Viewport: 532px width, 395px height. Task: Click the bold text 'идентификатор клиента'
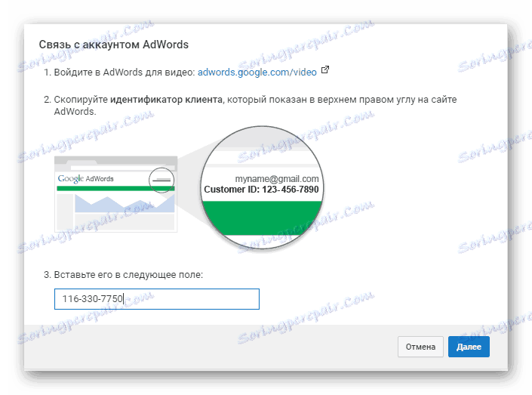click(166, 100)
